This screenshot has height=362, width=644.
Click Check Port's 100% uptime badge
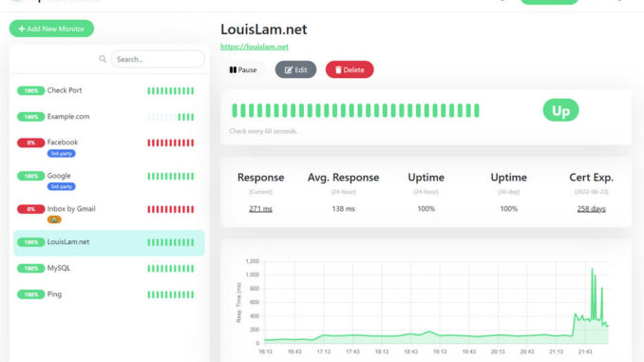(x=30, y=91)
